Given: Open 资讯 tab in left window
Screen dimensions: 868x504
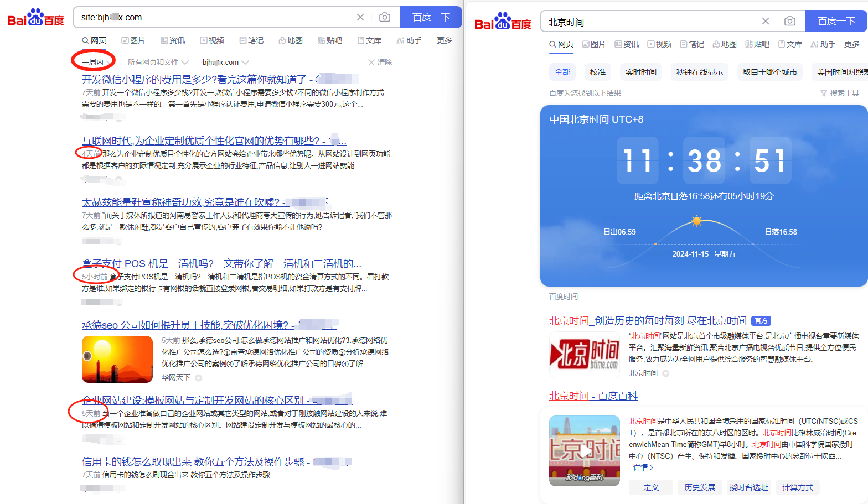Looking at the screenshot, I should 173,40.
